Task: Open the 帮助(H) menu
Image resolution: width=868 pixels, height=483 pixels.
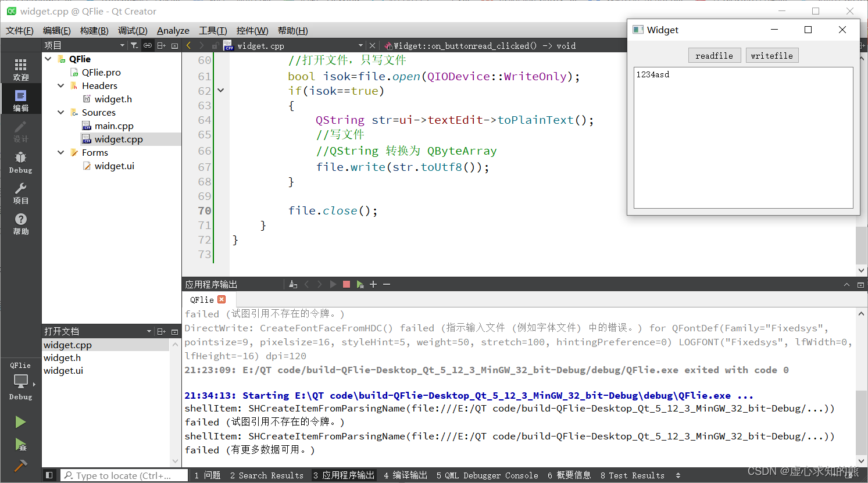Action: point(293,30)
